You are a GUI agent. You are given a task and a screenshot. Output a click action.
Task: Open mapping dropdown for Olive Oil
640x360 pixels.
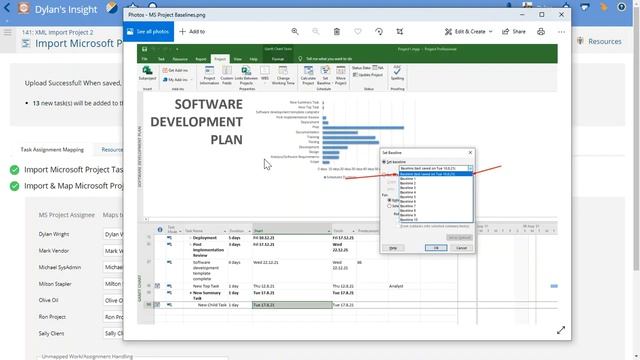coord(113,300)
